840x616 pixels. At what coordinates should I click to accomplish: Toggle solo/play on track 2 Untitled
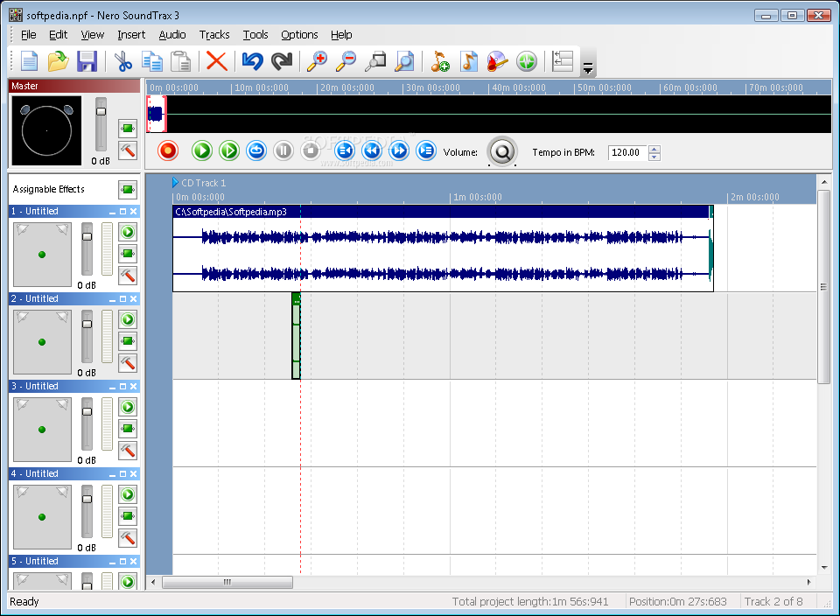pyautogui.click(x=128, y=319)
